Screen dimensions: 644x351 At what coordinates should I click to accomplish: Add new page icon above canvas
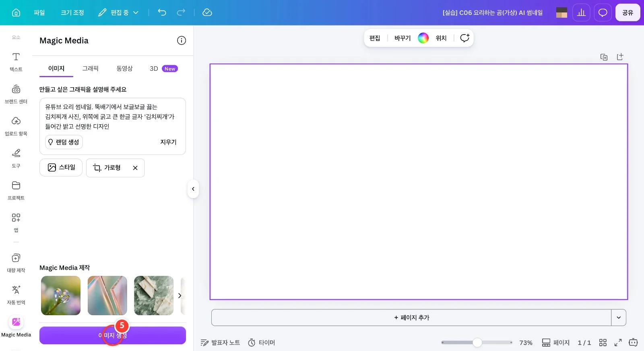click(620, 57)
